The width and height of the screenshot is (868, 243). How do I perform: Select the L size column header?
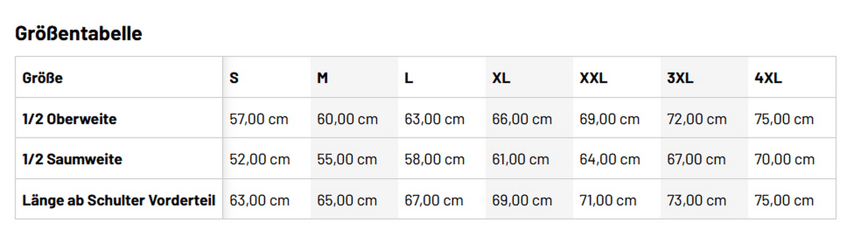click(408, 78)
